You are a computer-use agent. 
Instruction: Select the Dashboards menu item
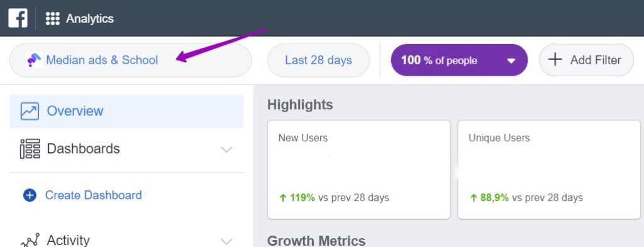click(x=126, y=149)
